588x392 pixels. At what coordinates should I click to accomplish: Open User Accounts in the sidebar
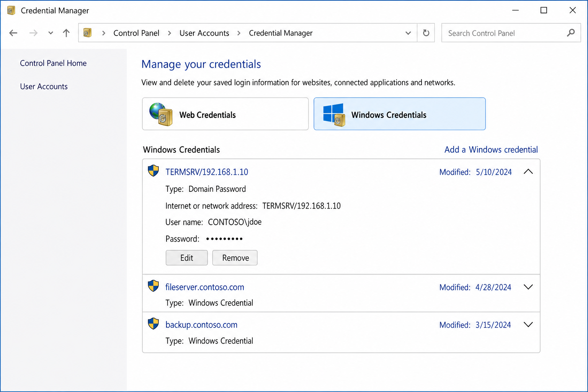tap(44, 87)
